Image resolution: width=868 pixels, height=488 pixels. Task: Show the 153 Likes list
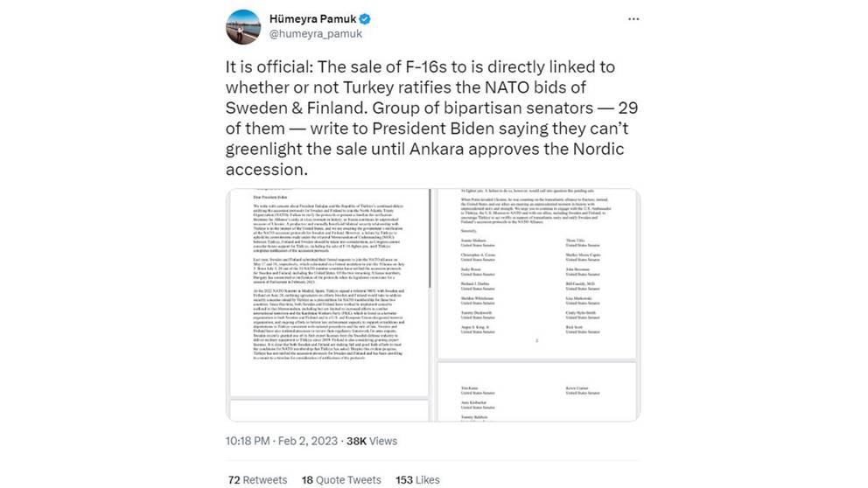(x=417, y=480)
